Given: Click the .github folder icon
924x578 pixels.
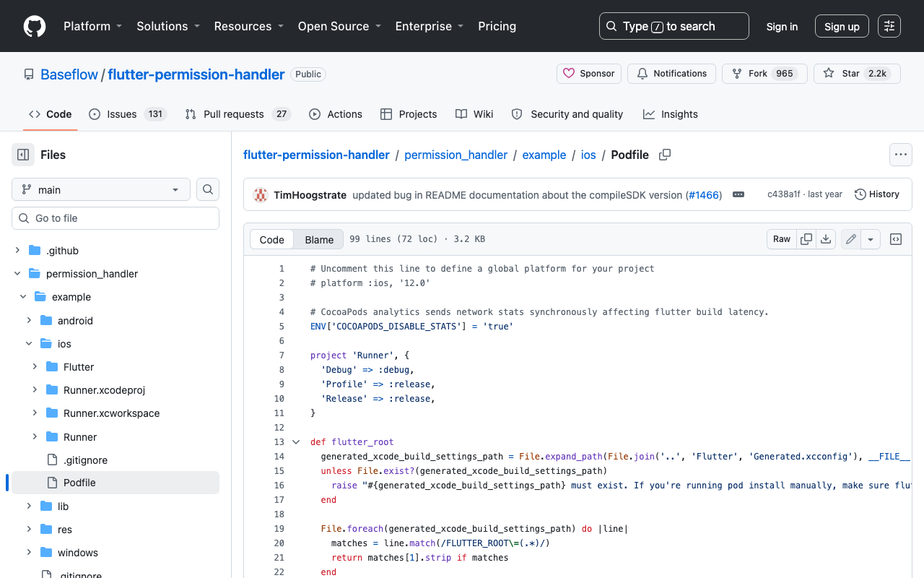Looking at the screenshot, I should 35,251.
